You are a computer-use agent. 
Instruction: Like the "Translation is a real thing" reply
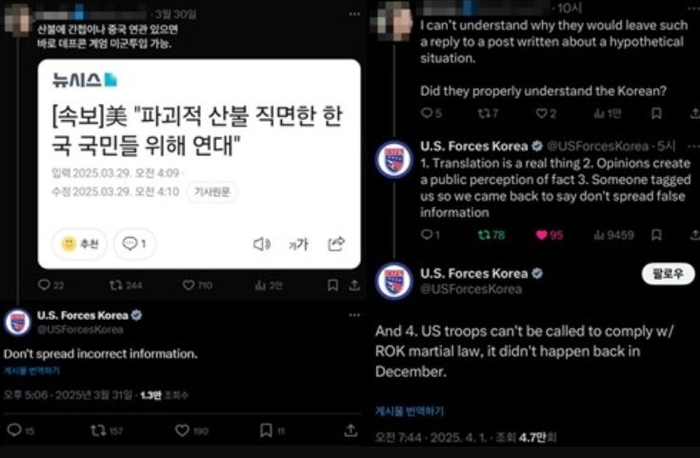click(542, 235)
